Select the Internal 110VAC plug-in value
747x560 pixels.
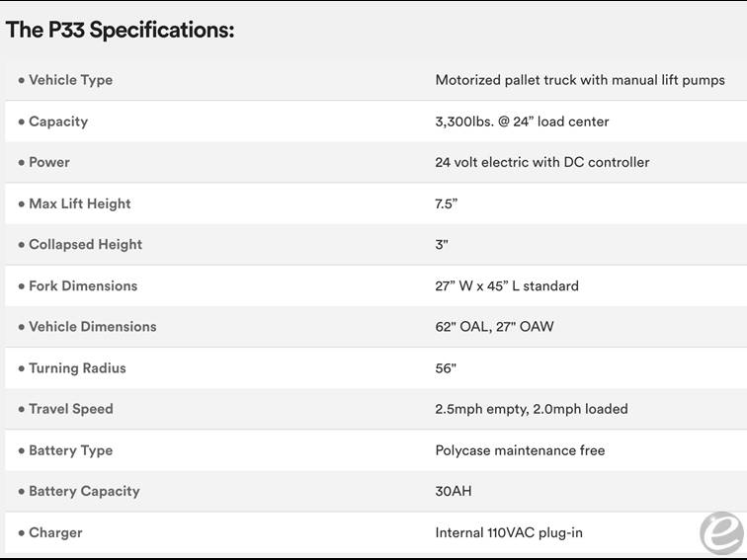tap(509, 532)
